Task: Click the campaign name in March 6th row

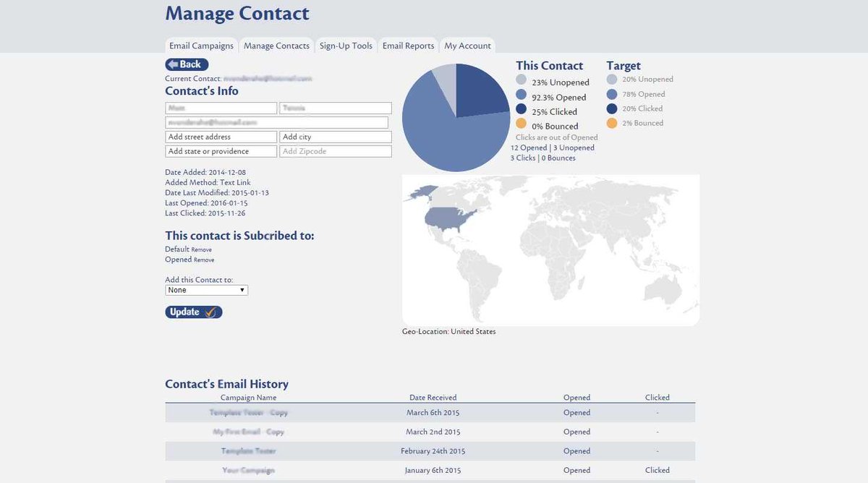Action: [x=249, y=413]
